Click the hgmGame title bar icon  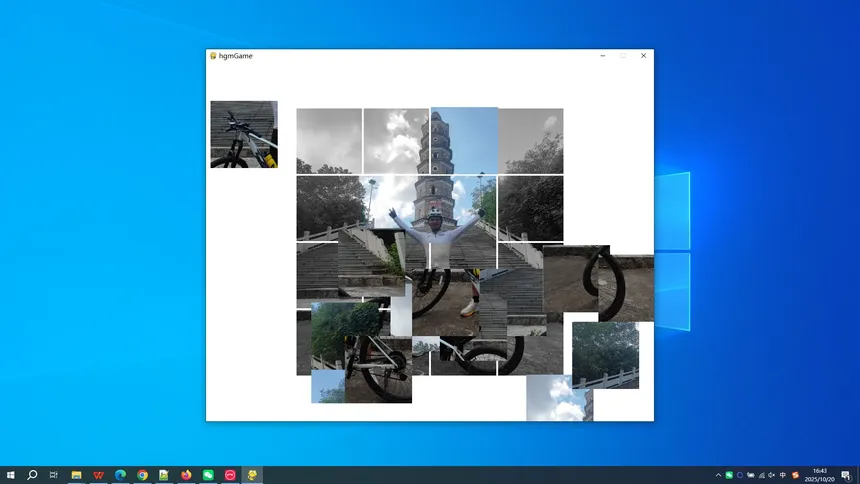(x=213, y=56)
